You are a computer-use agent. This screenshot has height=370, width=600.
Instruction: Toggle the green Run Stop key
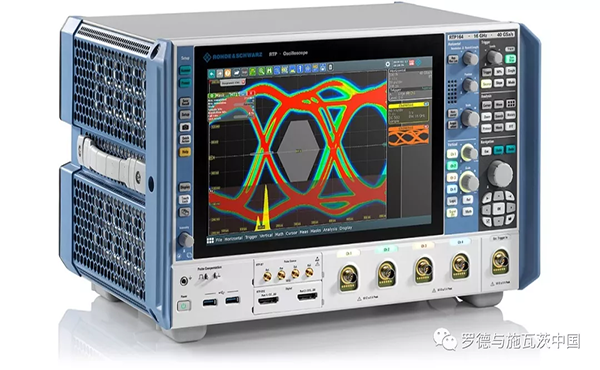tap(510, 59)
